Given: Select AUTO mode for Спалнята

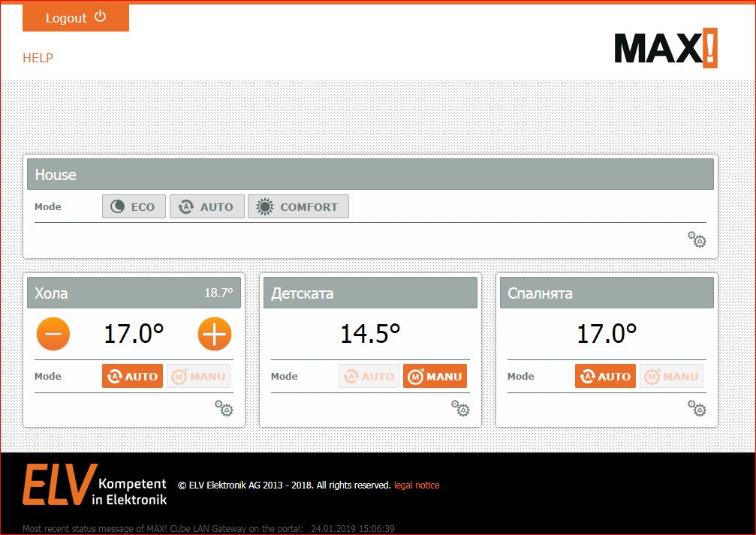Looking at the screenshot, I should 605,377.
